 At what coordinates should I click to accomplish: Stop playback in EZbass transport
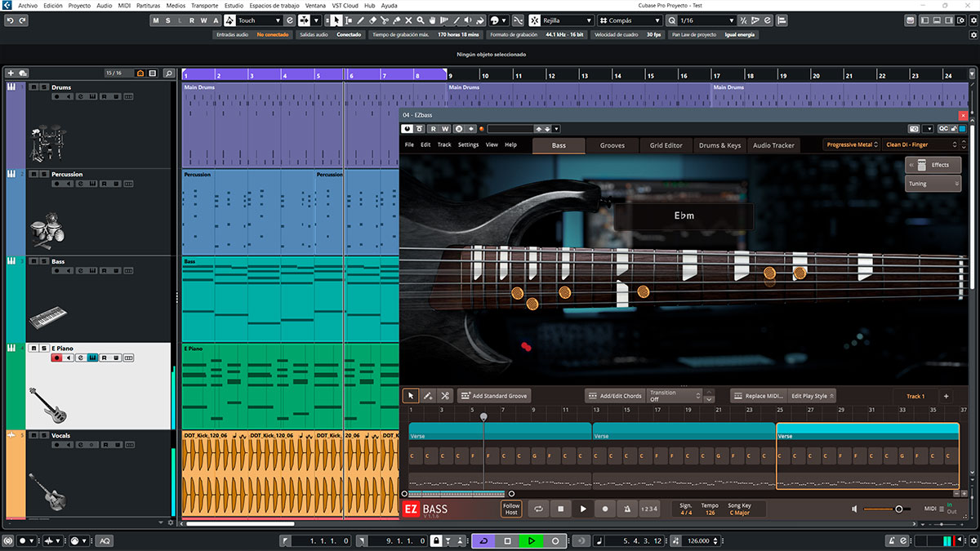(x=561, y=509)
